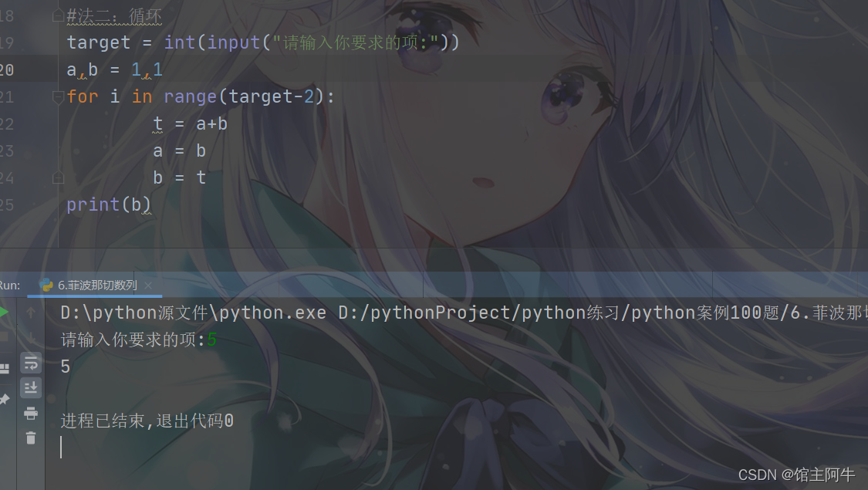Collapse the comment fold marker at line 18
The width and height of the screenshot is (868, 490).
click(x=58, y=15)
